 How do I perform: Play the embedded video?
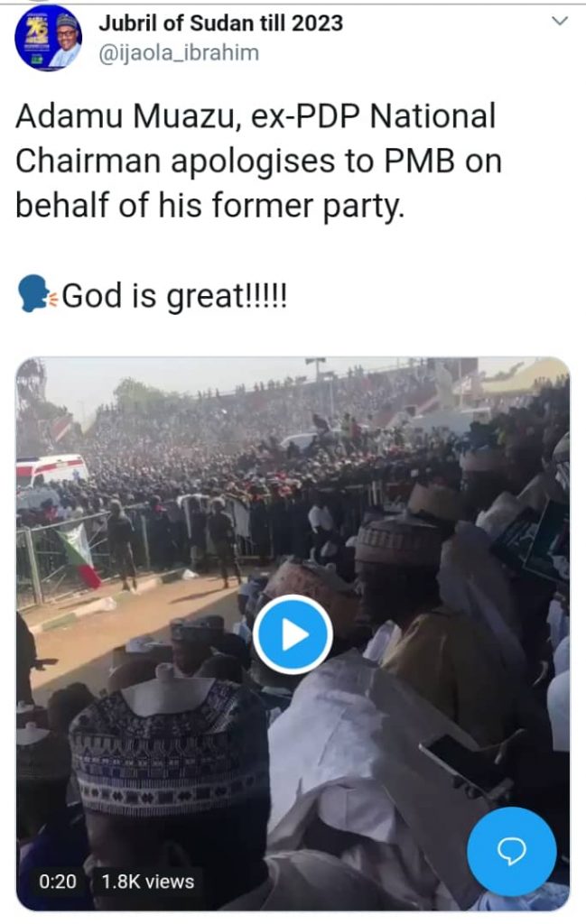293,634
